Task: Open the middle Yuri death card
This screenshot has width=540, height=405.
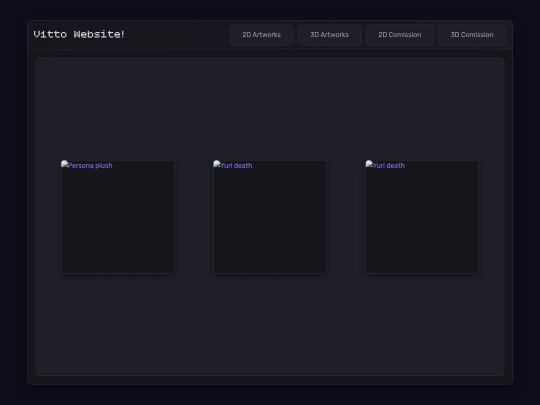Action: (270, 217)
